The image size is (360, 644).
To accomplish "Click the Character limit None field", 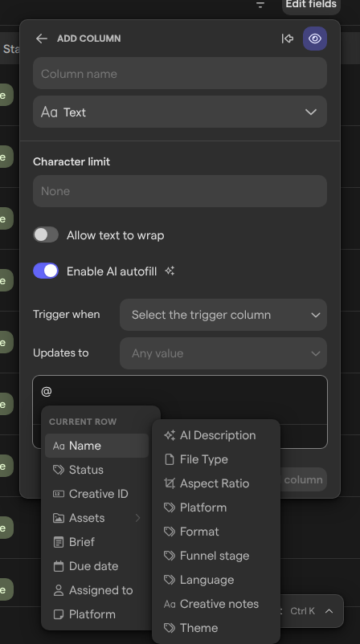I will 180,191.
